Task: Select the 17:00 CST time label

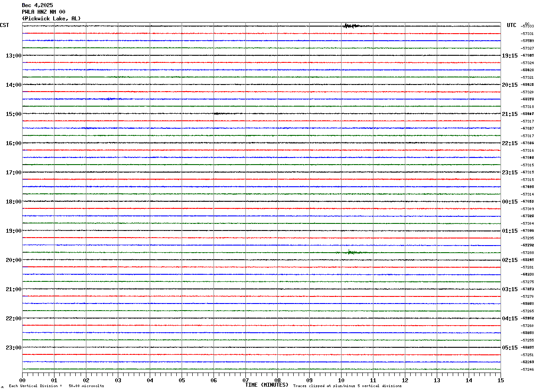Action: (x=13, y=173)
